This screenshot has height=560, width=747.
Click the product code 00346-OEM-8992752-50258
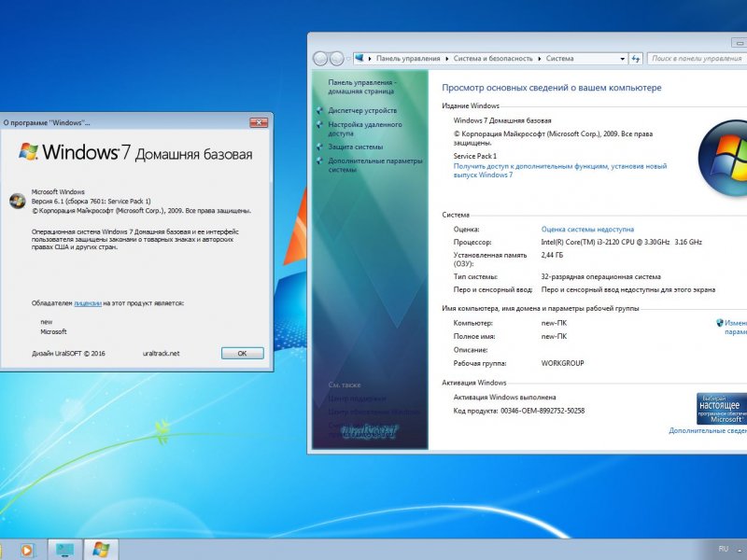point(543,411)
